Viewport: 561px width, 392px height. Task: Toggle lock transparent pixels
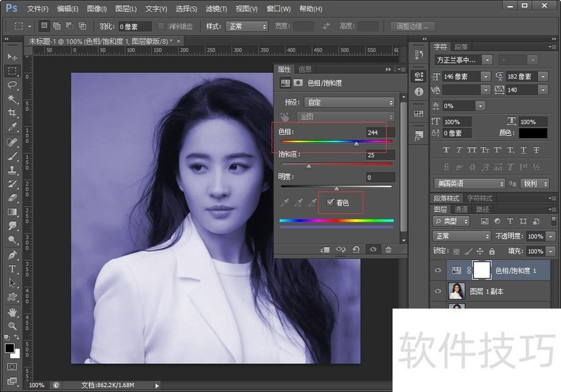[457, 252]
